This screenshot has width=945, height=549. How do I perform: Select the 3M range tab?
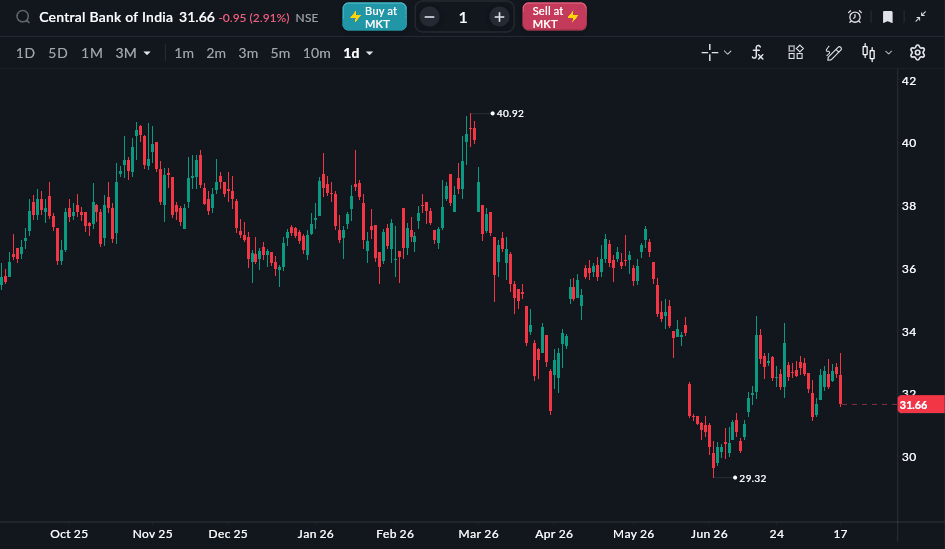click(x=126, y=53)
